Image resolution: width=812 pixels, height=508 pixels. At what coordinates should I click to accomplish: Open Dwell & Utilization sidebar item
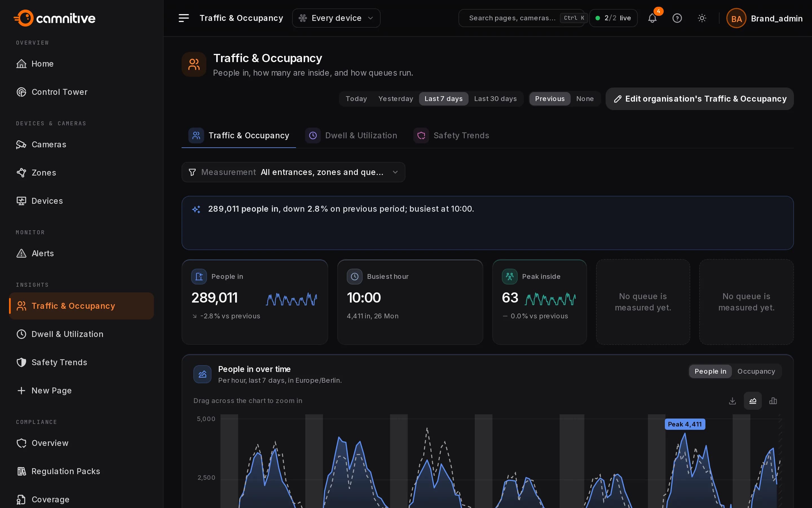[81, 334]
